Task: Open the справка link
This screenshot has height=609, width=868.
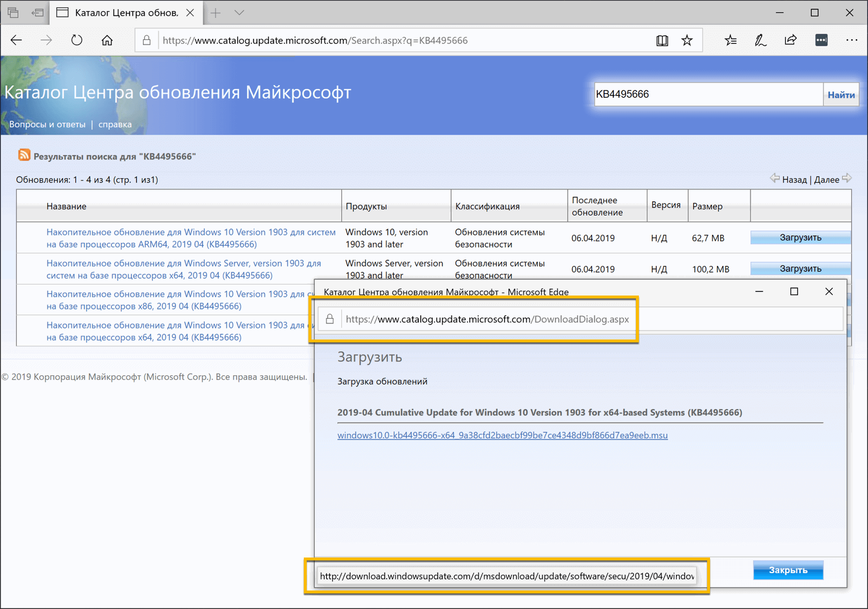Action: tap(114, 124)
